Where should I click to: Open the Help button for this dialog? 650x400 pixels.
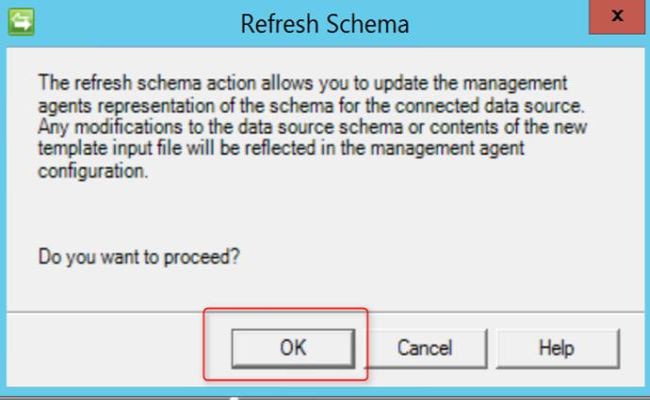[556, 348]
